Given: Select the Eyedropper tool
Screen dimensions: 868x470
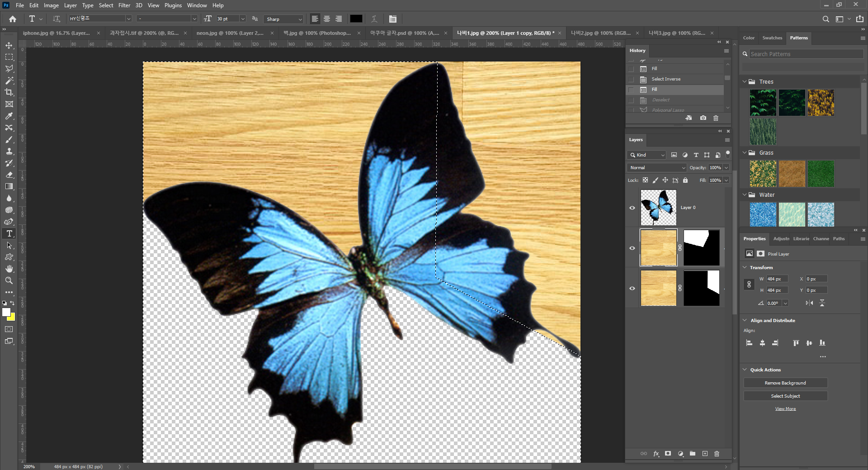Looking at the screenshot, I should point(9,116).
